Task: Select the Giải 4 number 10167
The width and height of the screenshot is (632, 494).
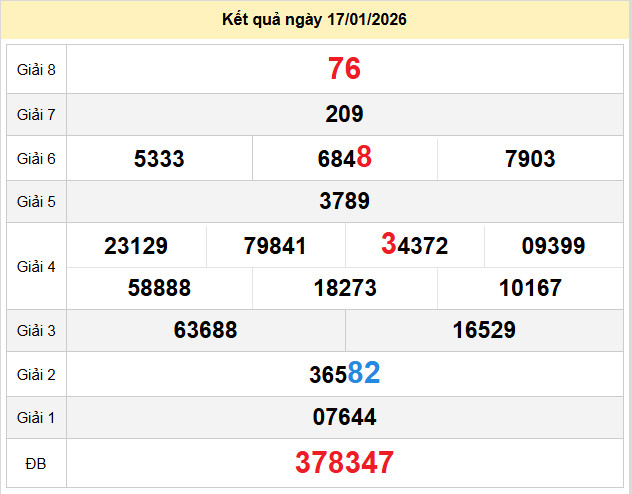Action: [x=530, y=288]
